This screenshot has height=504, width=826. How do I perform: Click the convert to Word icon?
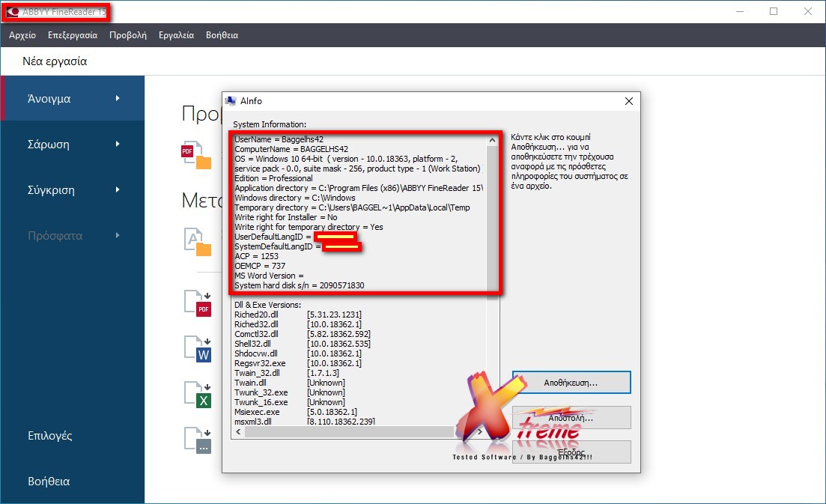[x=198, y=349]
